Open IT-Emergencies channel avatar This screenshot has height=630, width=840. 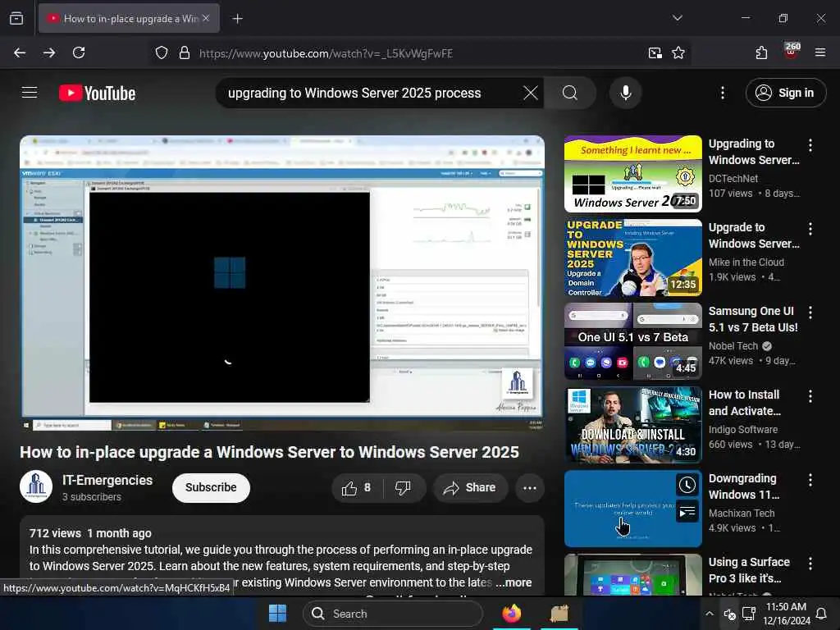tap(36, 487)
